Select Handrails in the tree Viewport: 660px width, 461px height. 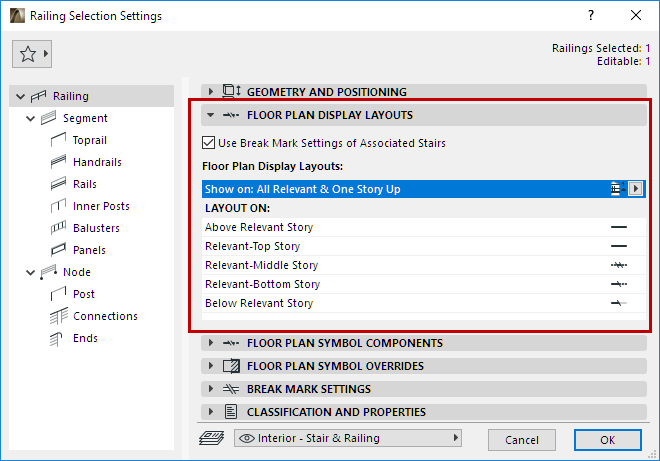(97, 162)
